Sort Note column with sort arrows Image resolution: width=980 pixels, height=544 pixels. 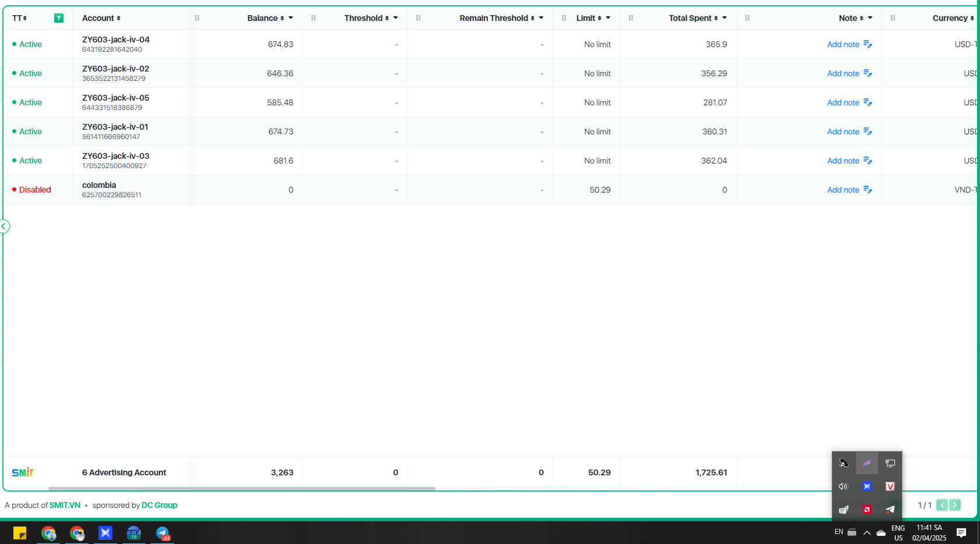862,18
